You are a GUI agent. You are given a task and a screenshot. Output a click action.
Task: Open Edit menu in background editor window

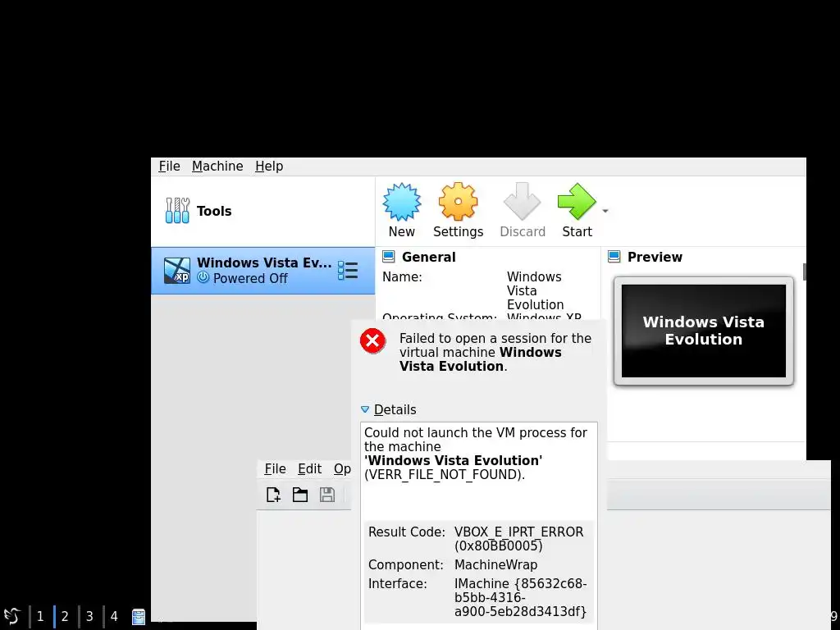(309, 468)
